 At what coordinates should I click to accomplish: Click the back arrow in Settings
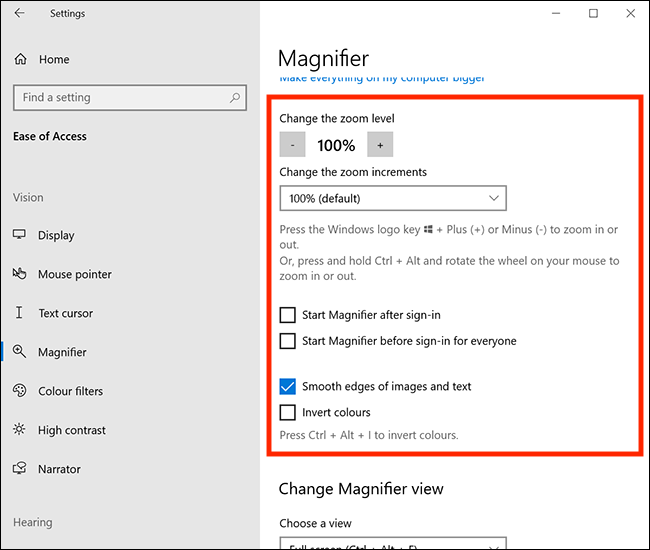tap(21, 14)
